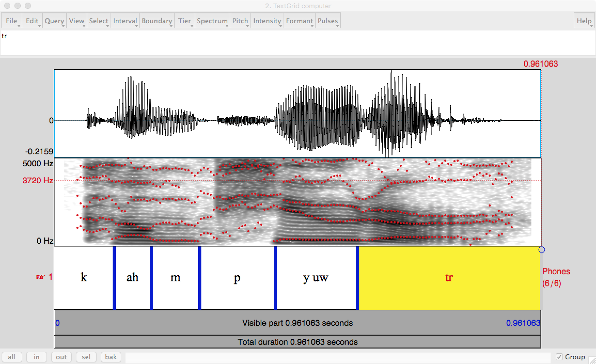
Task: Click the Total duration playback bar
Action: 297,342
